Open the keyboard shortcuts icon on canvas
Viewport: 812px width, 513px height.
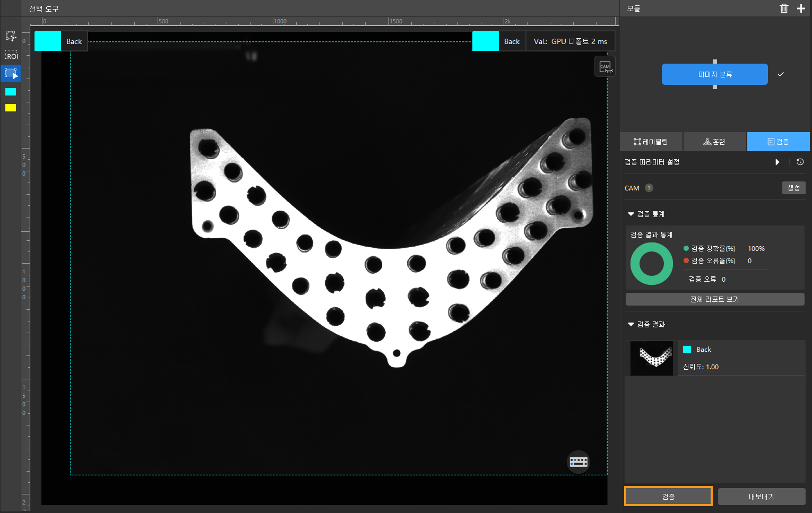click(578, 462)
